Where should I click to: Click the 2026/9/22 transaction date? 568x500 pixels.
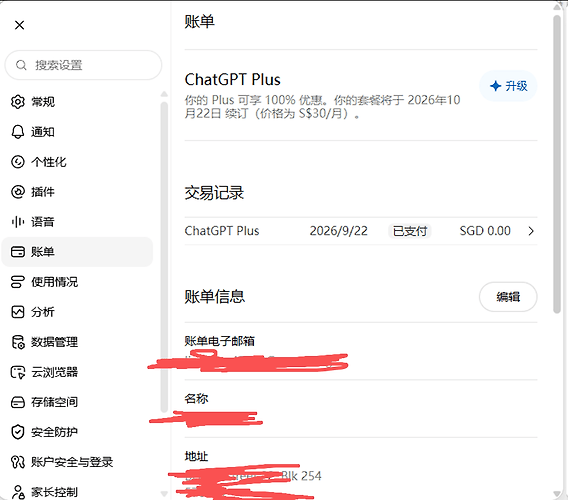coord(338,231)
